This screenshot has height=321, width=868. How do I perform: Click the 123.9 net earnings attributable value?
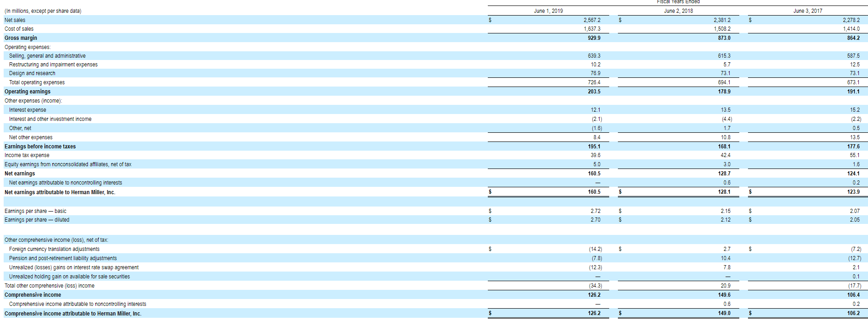(x=853, y=192)
